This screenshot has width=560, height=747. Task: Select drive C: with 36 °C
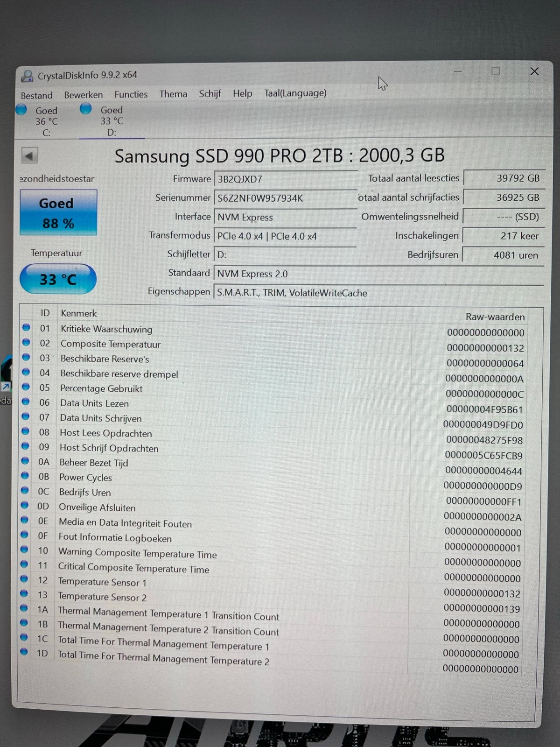(x=46, y=121)
